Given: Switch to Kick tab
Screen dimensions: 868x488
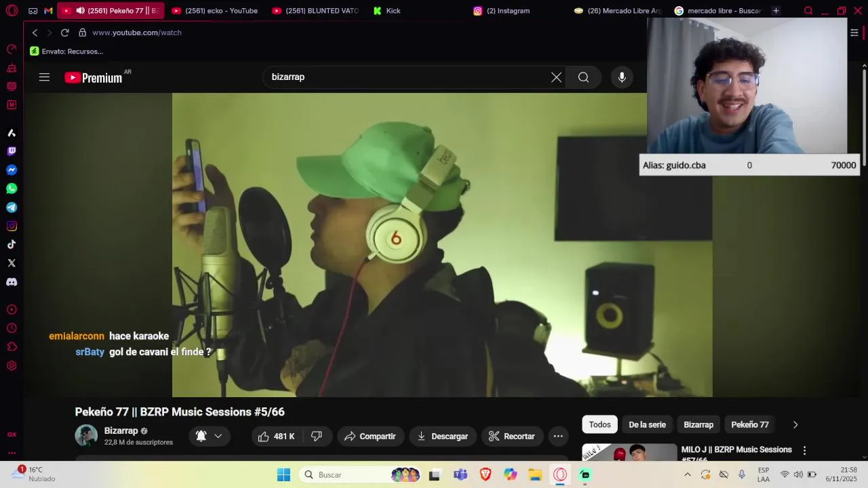Looking at the screenshot, I should tap(416, 11).
